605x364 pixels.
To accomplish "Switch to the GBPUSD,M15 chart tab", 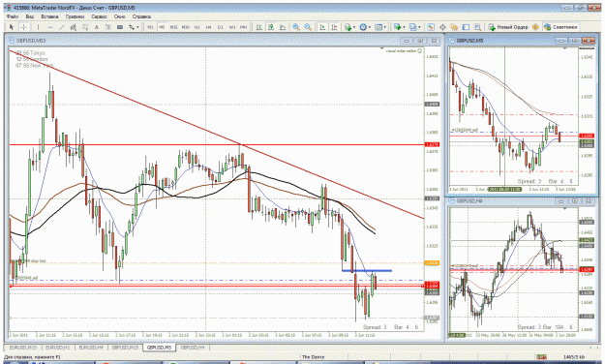I will (x=125, y=348).
